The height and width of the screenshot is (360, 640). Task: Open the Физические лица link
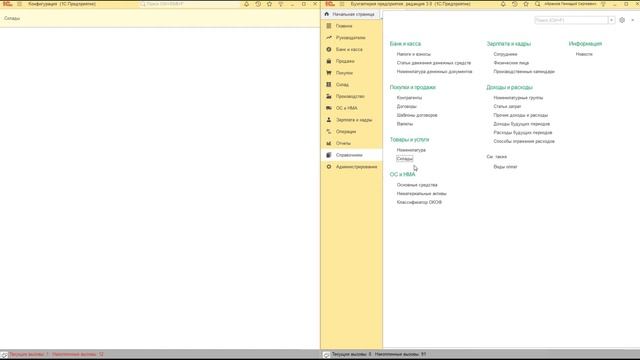click(511, 63)
